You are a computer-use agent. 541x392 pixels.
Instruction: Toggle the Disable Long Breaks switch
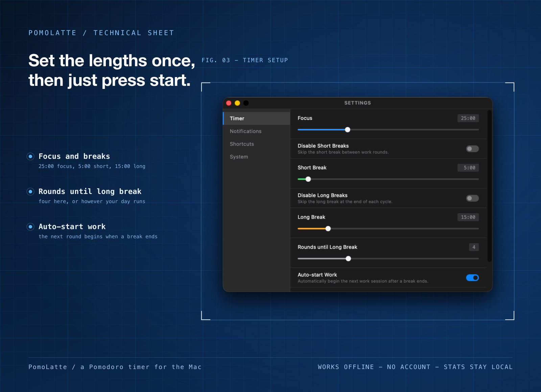click(x=472, y=198)
